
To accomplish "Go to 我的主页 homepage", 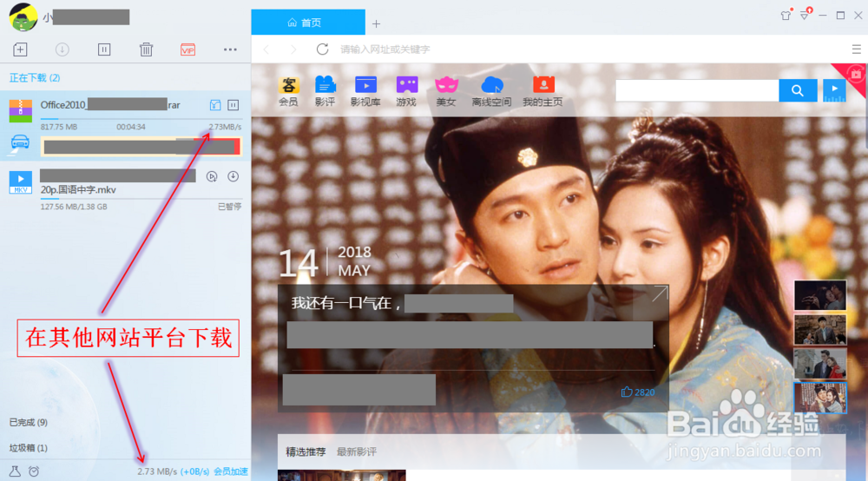I will (x=543, y=91).
